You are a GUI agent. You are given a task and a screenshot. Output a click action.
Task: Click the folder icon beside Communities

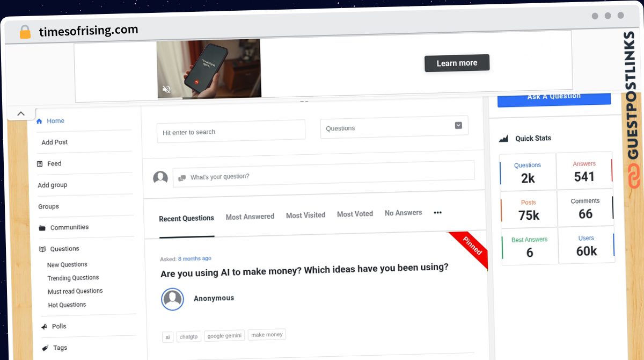[x=42, y=228]
